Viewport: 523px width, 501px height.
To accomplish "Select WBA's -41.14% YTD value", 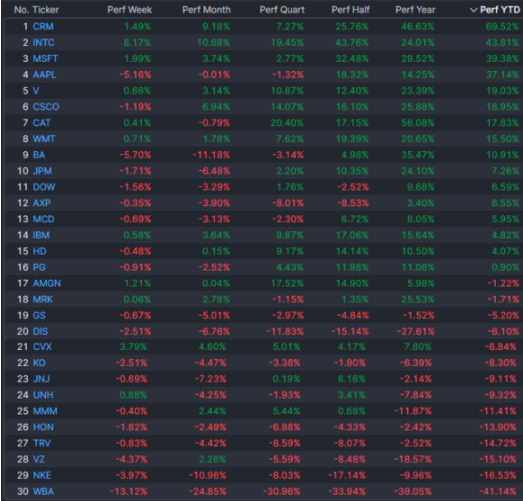I will tap(497, 491).
